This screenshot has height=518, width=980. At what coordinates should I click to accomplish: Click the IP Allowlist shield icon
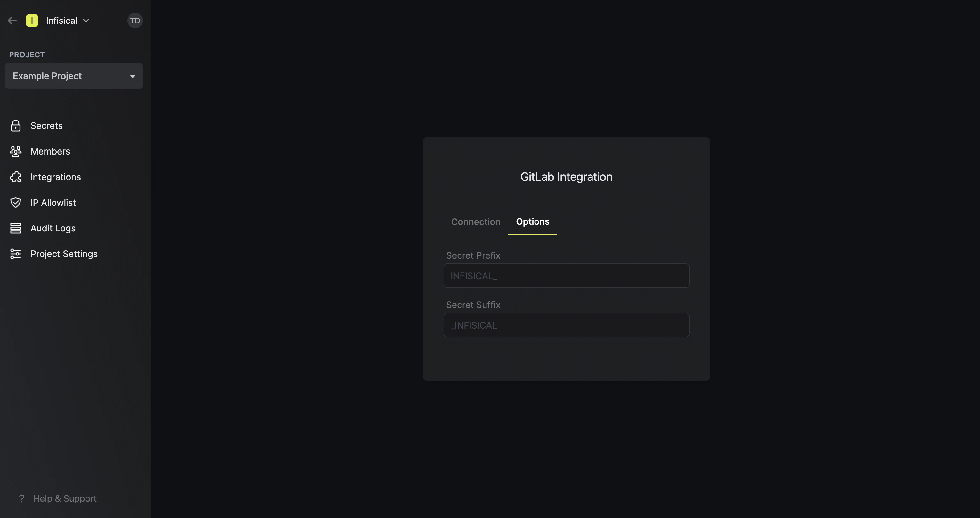[x=16, y=203]
